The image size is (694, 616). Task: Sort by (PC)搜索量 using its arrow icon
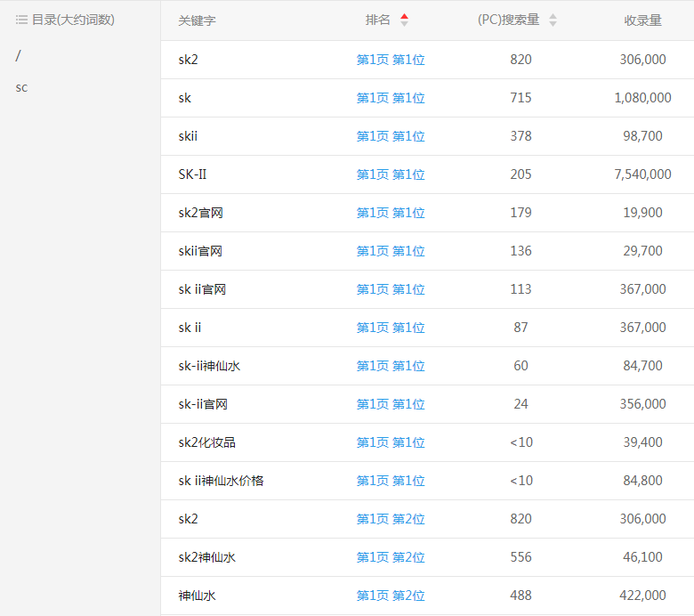(x=553, y=20)
